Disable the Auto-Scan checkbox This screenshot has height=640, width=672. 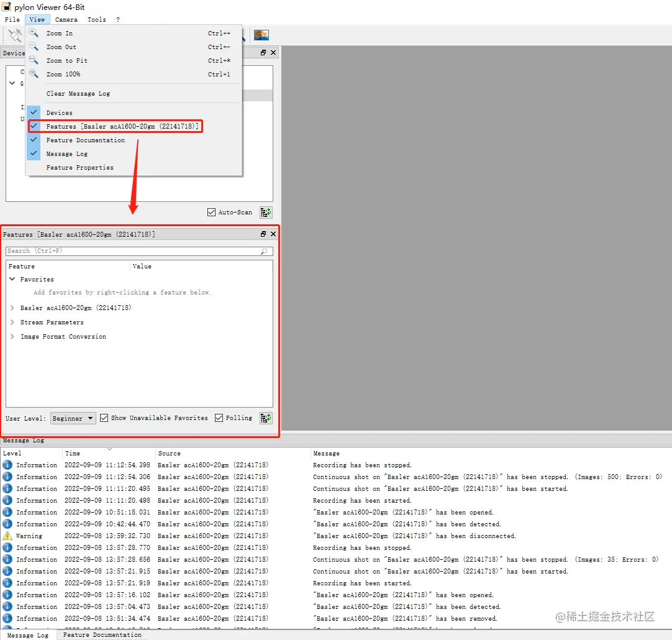coord(211,212)
